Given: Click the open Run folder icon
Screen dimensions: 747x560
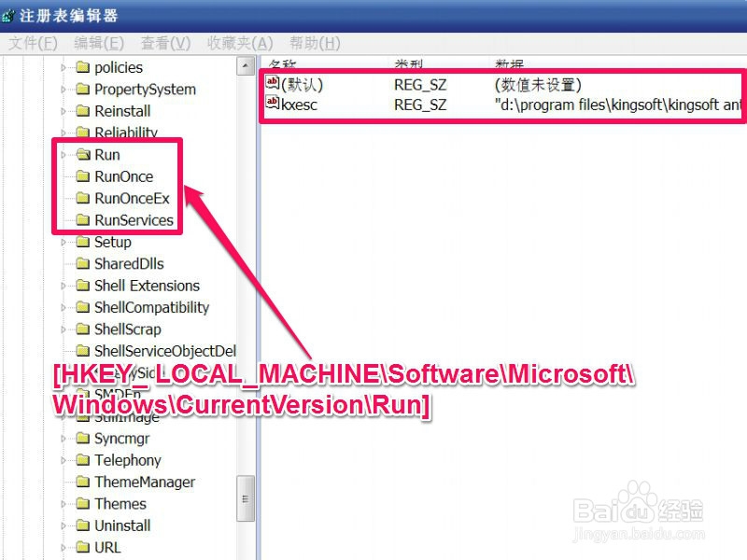Looking at the screenshot, I should pos(83,154).
